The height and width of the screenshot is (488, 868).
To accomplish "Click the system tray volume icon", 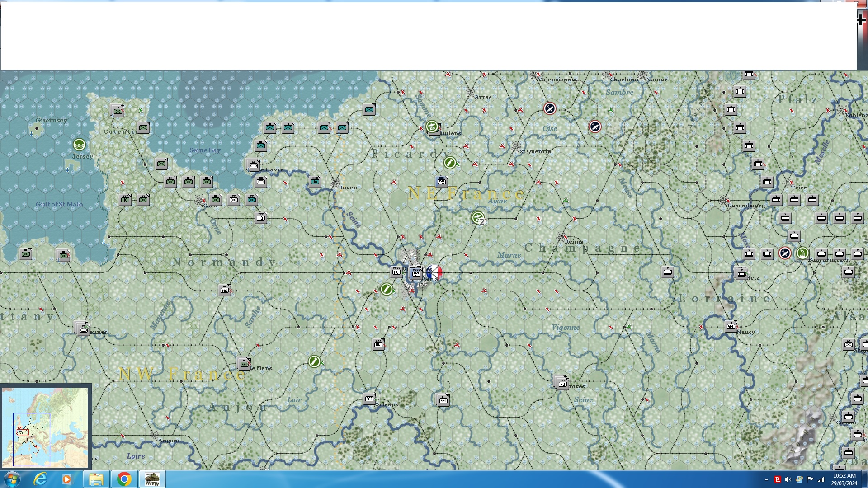I will point(788,479).
